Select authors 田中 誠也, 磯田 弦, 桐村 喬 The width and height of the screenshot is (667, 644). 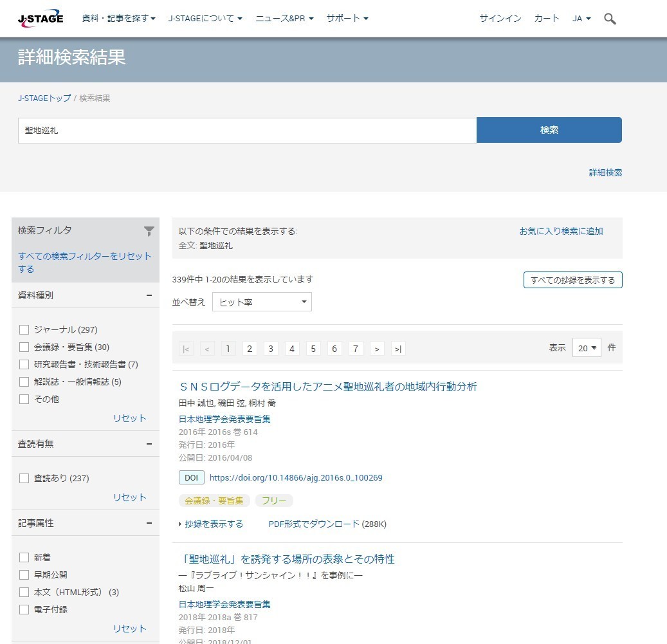227,403
